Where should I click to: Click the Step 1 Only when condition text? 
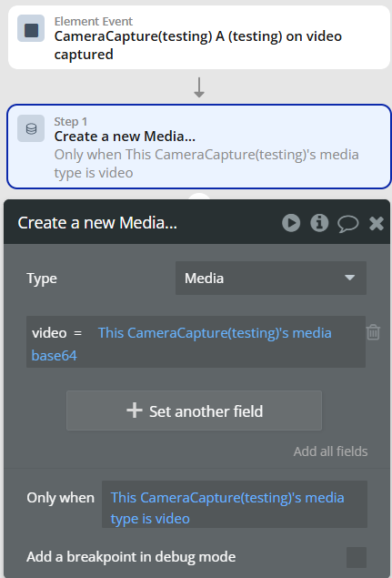point(206,164)
